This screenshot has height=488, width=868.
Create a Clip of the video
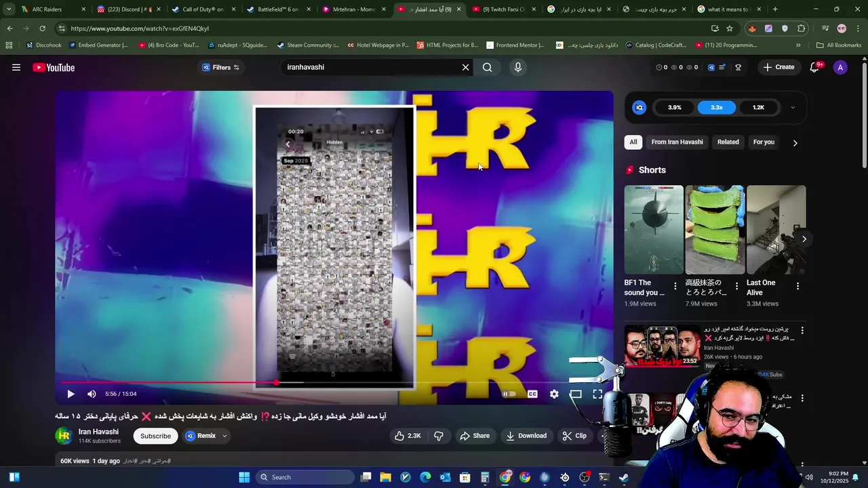[574, 436]
